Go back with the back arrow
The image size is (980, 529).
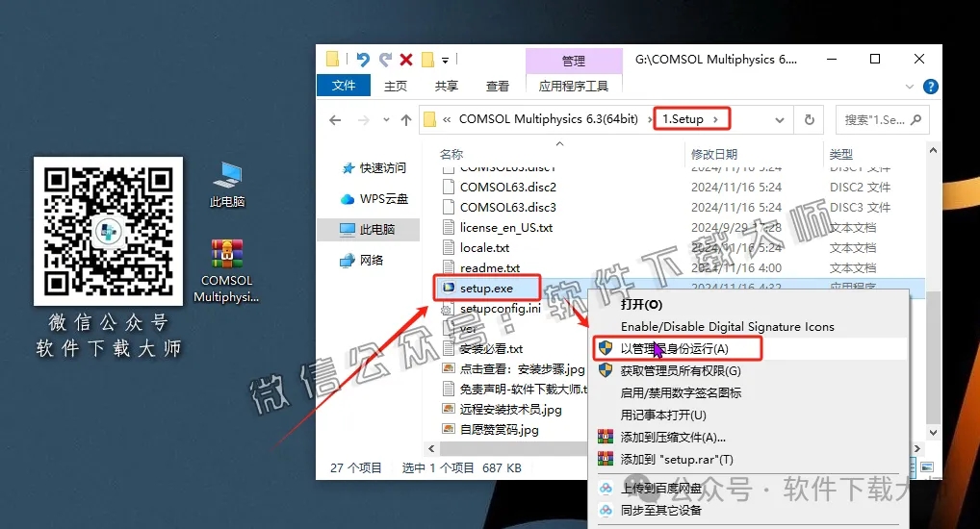(x=336, y=120)
